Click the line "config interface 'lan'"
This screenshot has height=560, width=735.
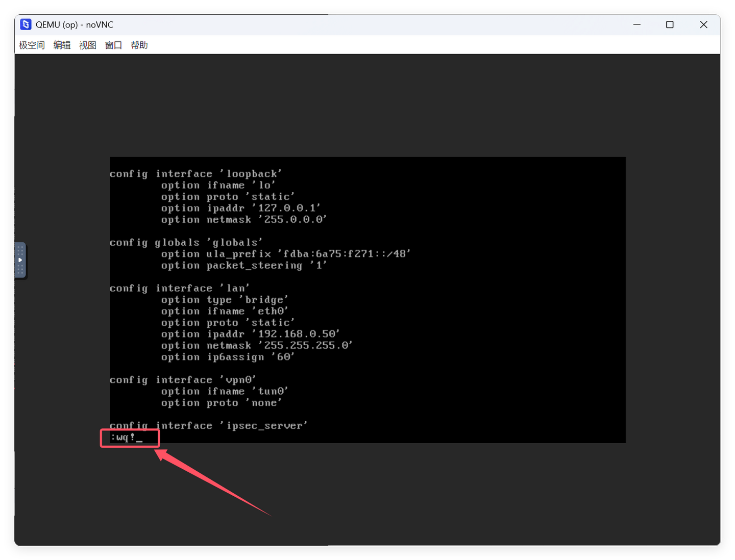click(180, 288)
